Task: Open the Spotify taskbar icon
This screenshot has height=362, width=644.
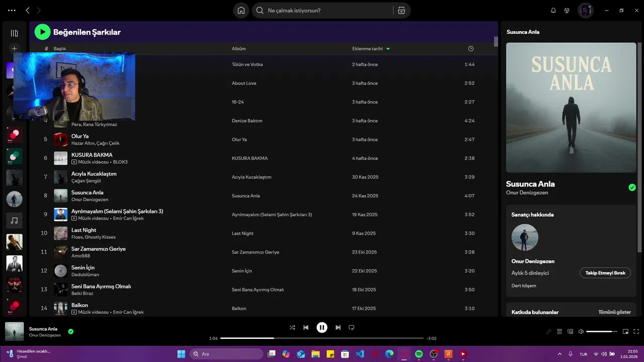Action: click(419, 354)
